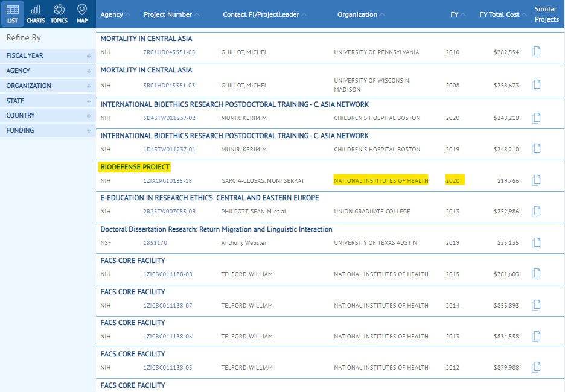This screenshot has width=565, height=392.
Task: Open NSF project number 1851170
Action: pos(155,243)
